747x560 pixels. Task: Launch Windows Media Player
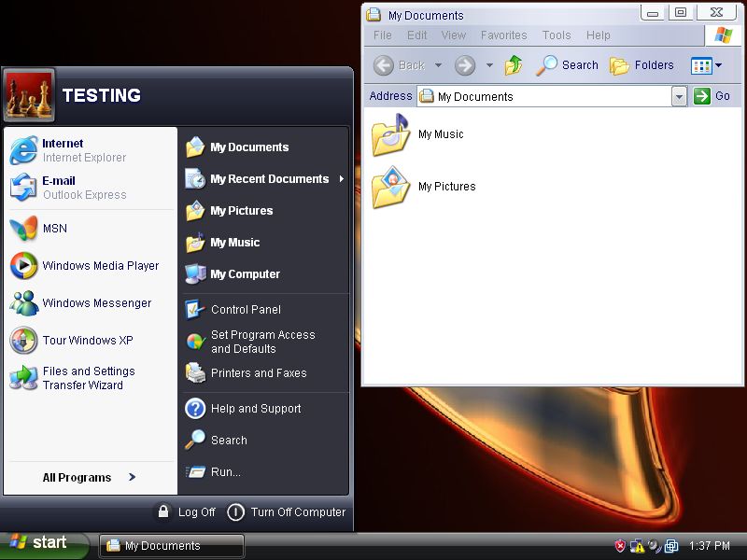pyautogui.click(x=91, y=265)
